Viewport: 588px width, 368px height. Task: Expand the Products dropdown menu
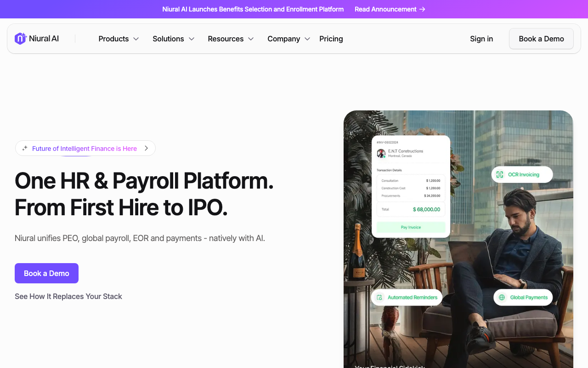click(119, 39)
